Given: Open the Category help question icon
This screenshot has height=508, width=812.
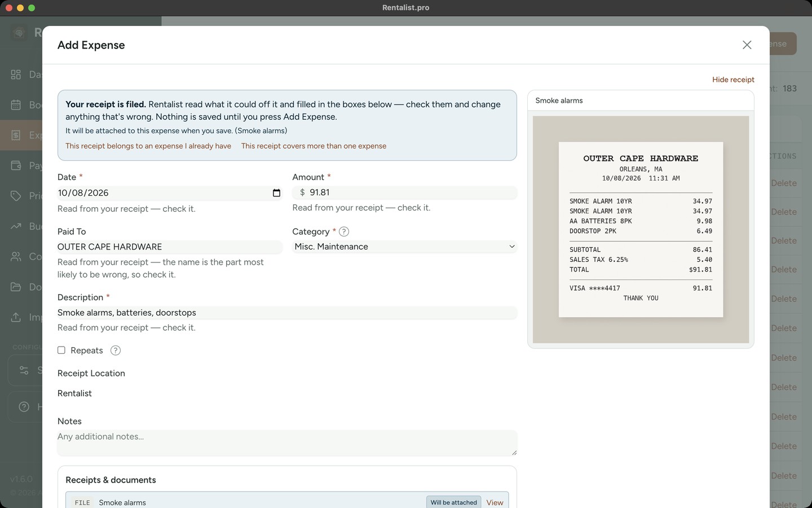Looking at the screenshot, I should (x=344, y=231).
